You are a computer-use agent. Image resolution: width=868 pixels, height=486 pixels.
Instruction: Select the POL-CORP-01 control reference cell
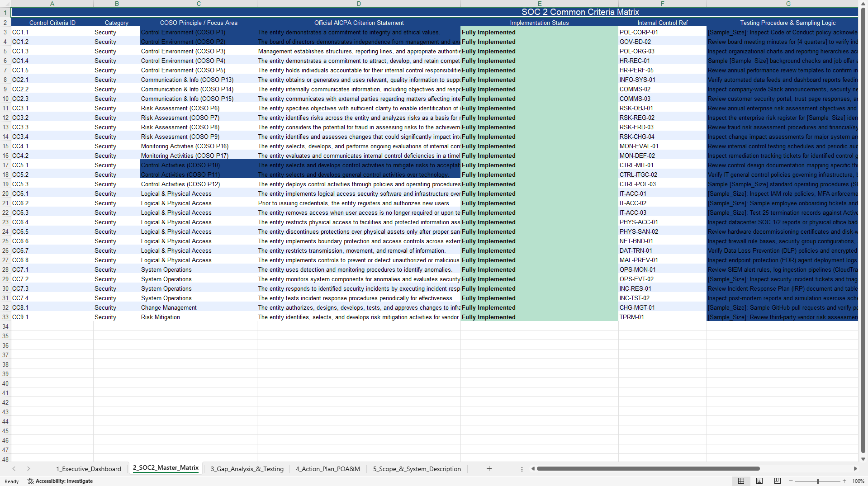[x=662, y=32]
